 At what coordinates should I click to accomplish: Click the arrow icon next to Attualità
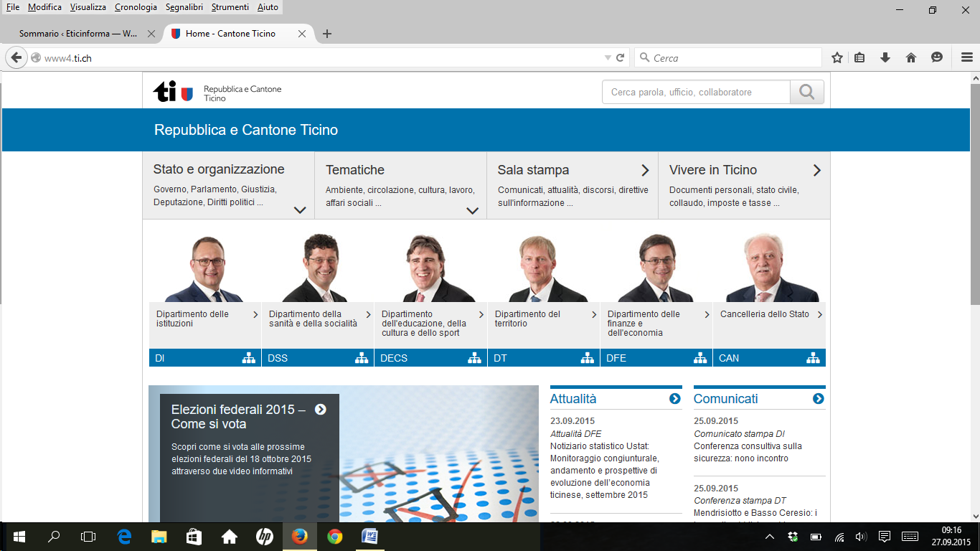[x=675, y=399]
